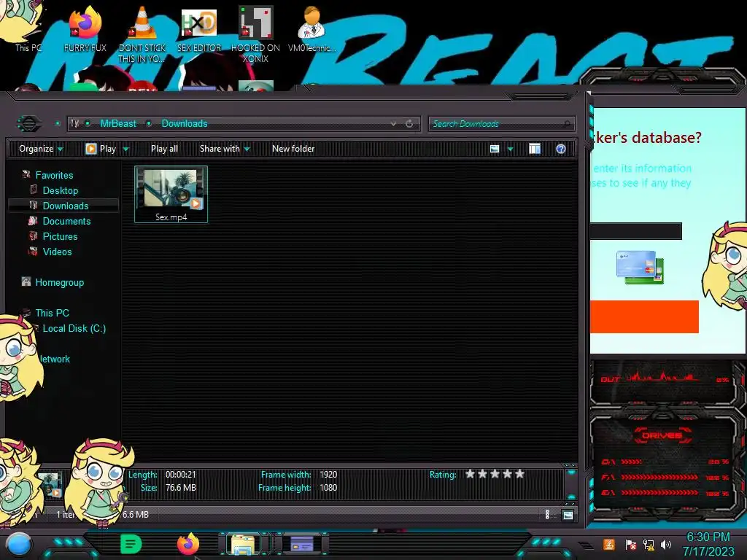Set the rating to one star
This screenshot has width=747, height=560.
pyautogui.click(x=471, y=474)
